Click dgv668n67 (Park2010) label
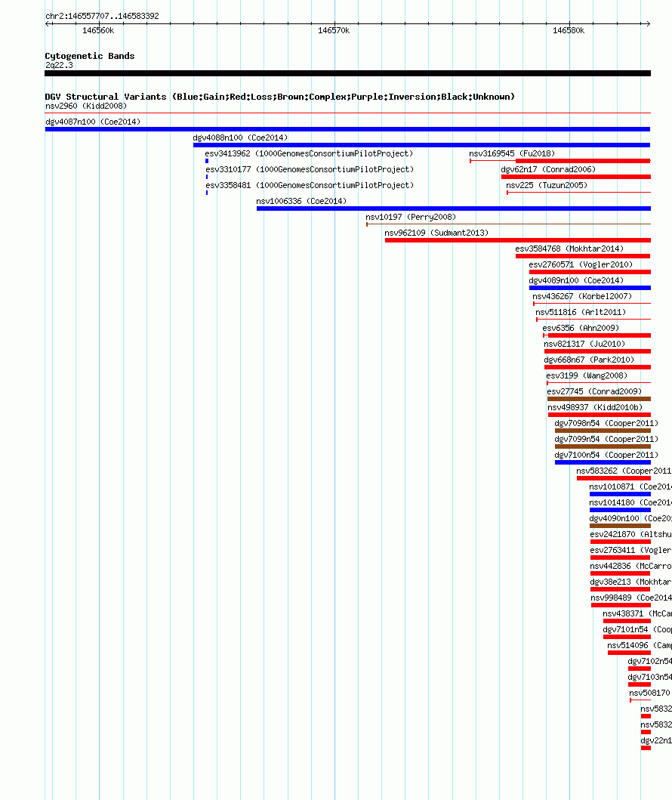This screenshot has width=672, height=800. [x=589, y=360]
